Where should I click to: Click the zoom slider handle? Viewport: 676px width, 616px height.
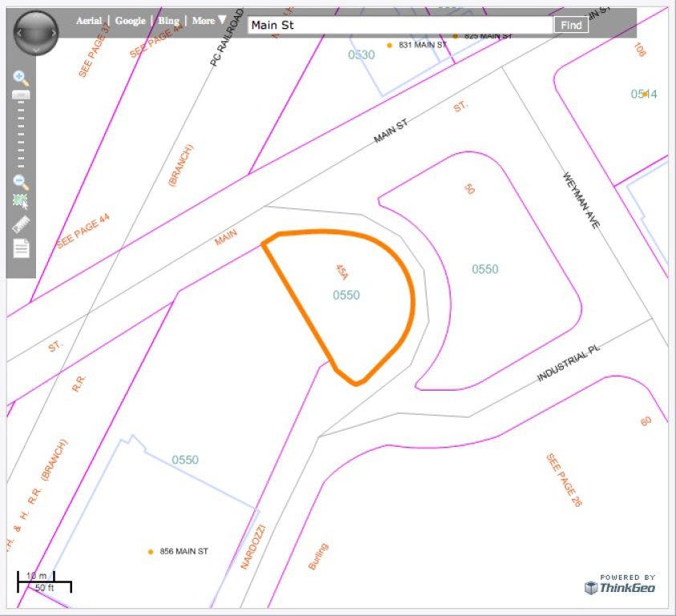(x=21, y=95)
